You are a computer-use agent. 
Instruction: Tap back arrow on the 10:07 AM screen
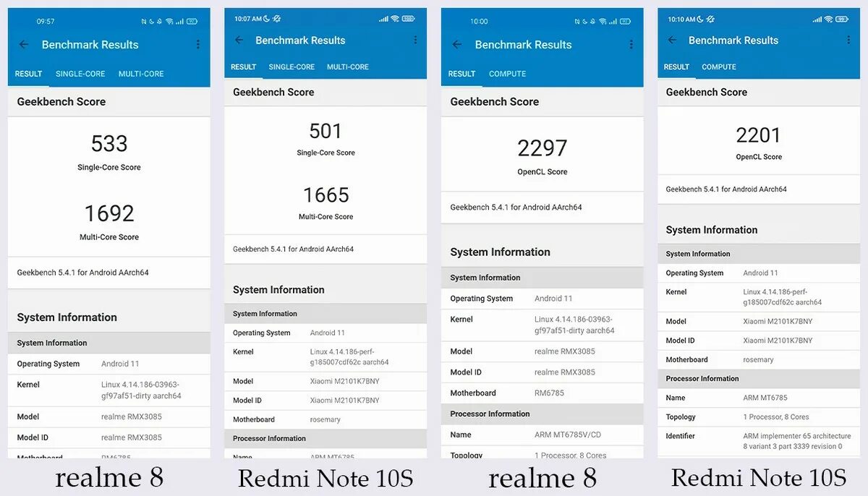(x=239, y=40)
